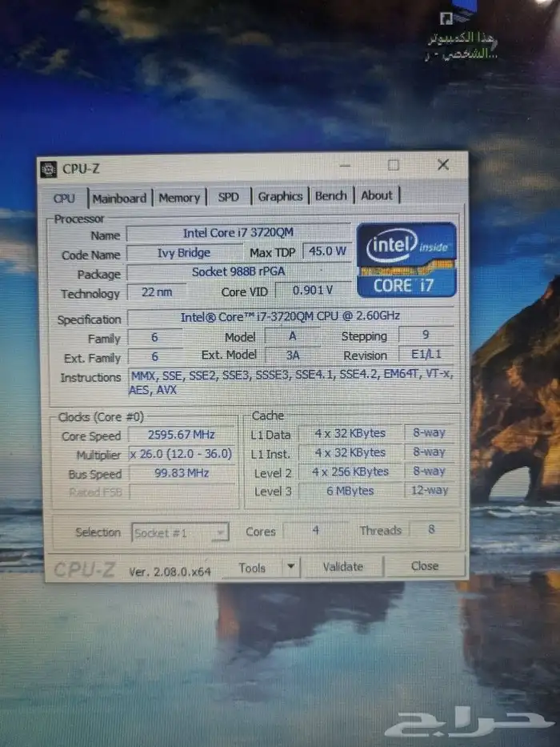
Task: Switch to the Mainboard tab
Action: [119, 199]
